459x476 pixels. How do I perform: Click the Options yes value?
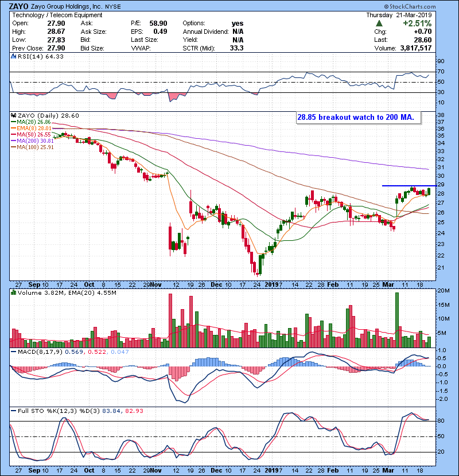tap(238, 24)
